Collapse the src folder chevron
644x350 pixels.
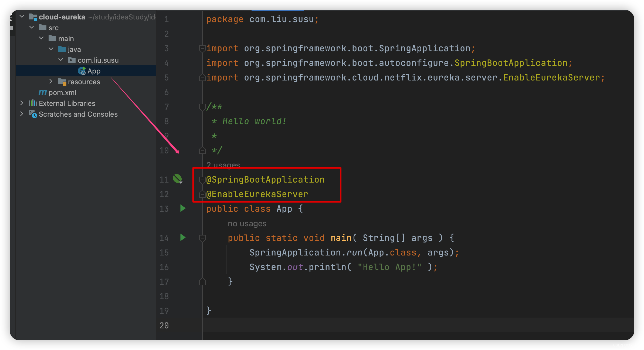point(32,28)
